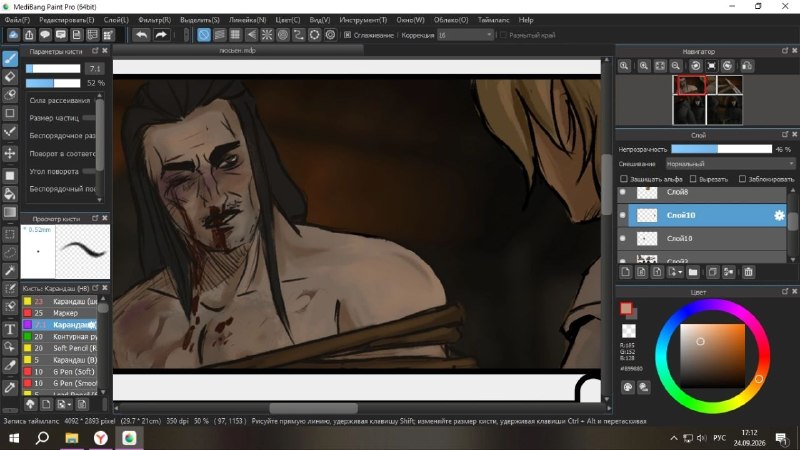This screenshot has height=450, width=800.
Task: Delete layer with trash icon
Action: click(748, 272)
